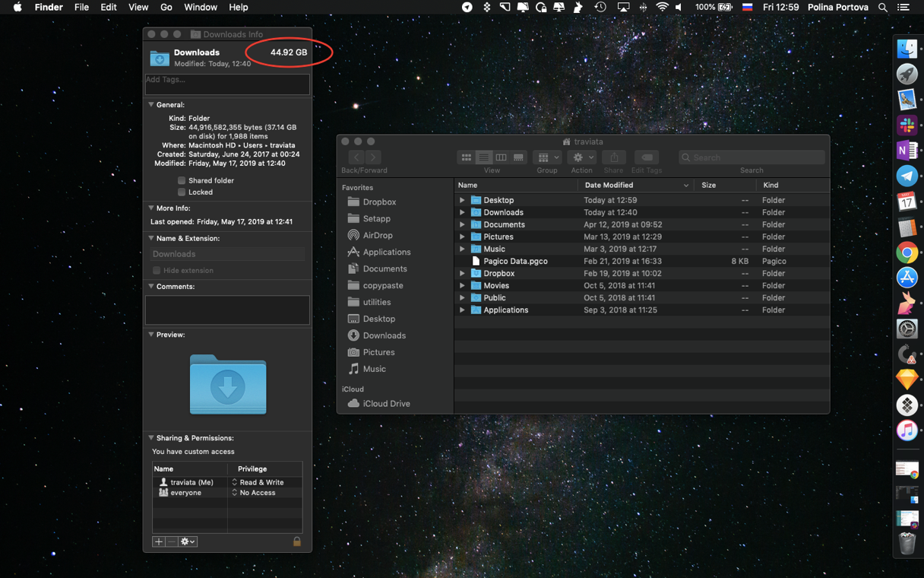Click the lock icon in Info window

click(x=297, y=541)
